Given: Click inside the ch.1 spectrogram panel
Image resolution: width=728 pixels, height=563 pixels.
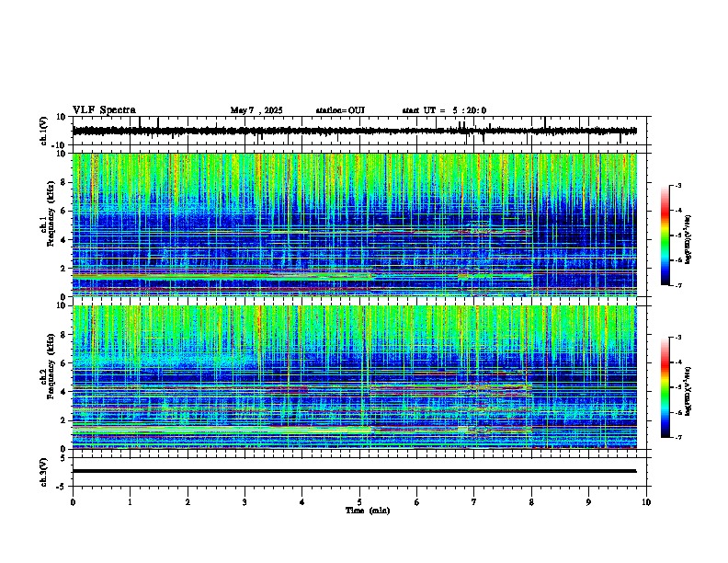Looking at the screenshot, I should click(355, 224).
